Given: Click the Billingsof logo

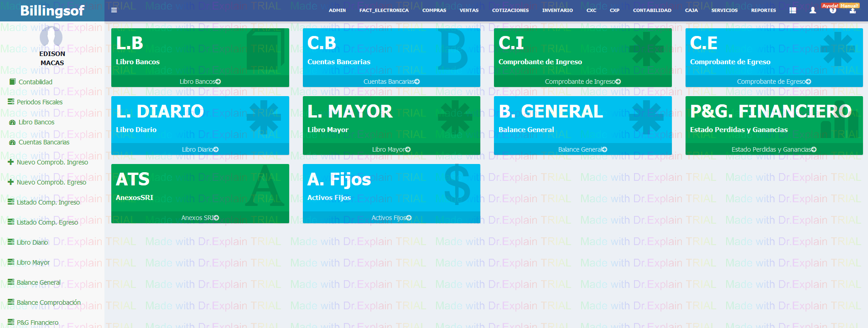Looking at the screenshot, I should click(x=52, y=10).
